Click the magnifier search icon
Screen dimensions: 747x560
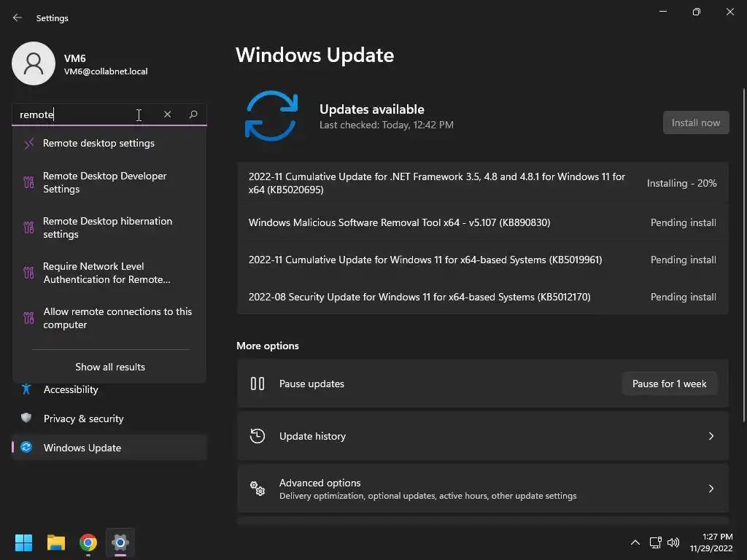[x=193, y=114]
